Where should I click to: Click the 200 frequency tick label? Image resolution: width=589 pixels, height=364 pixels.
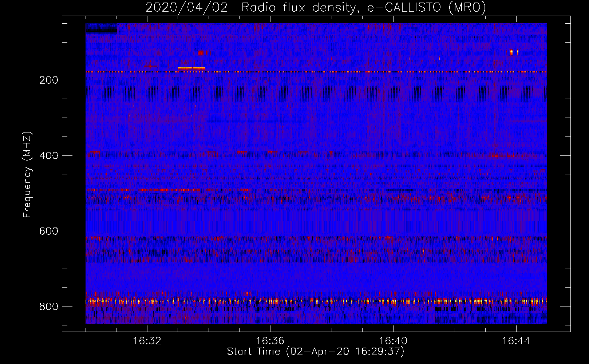pos(48,80)
